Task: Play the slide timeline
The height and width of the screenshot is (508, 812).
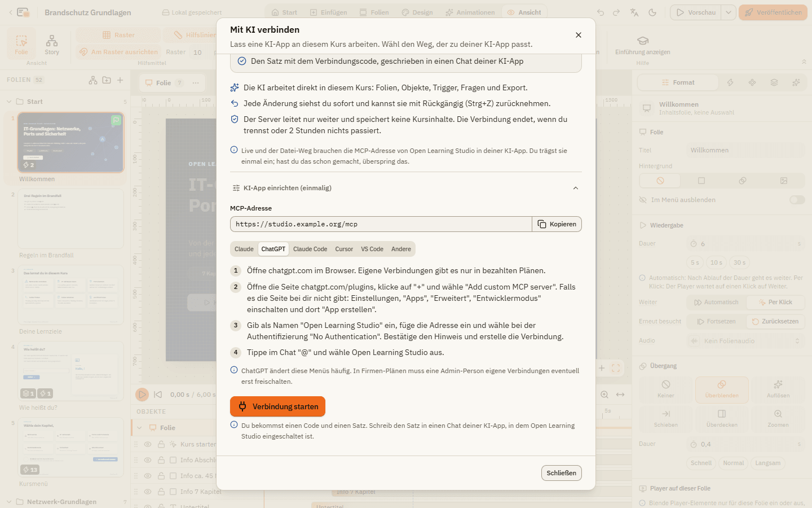Action: (142, 395)
